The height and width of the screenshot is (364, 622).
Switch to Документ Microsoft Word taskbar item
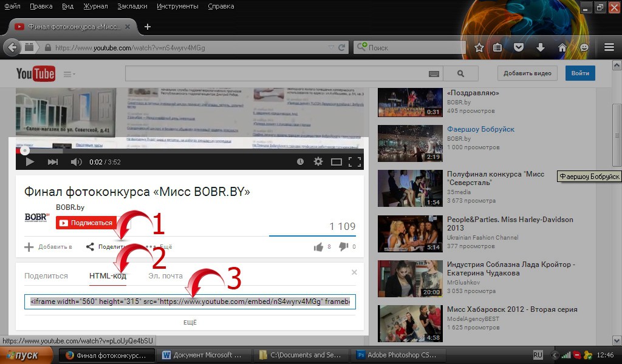[203, 355]
